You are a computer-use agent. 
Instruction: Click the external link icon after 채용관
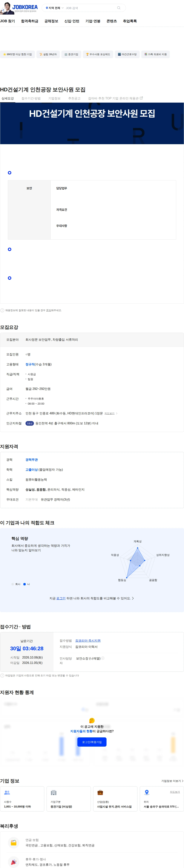(141, 98)
